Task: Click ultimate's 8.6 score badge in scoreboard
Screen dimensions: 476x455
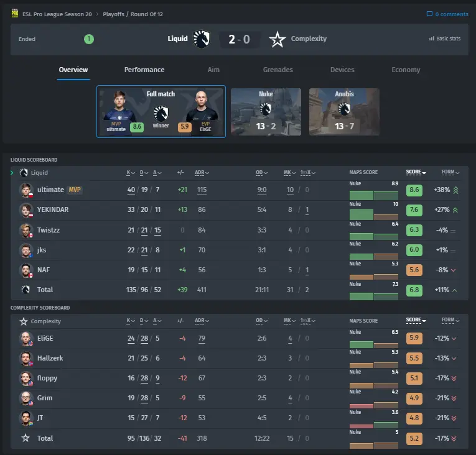Action: [x=414, y=190]
